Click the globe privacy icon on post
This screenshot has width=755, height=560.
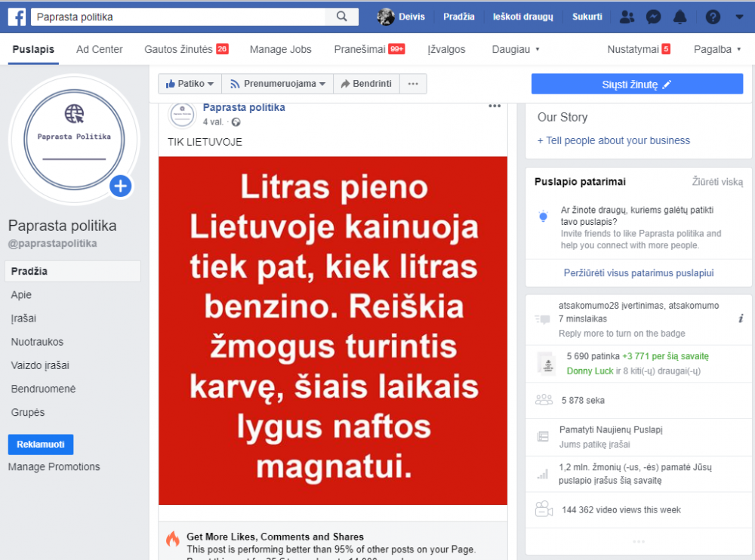pyautogui.click(x=236, y=122)
